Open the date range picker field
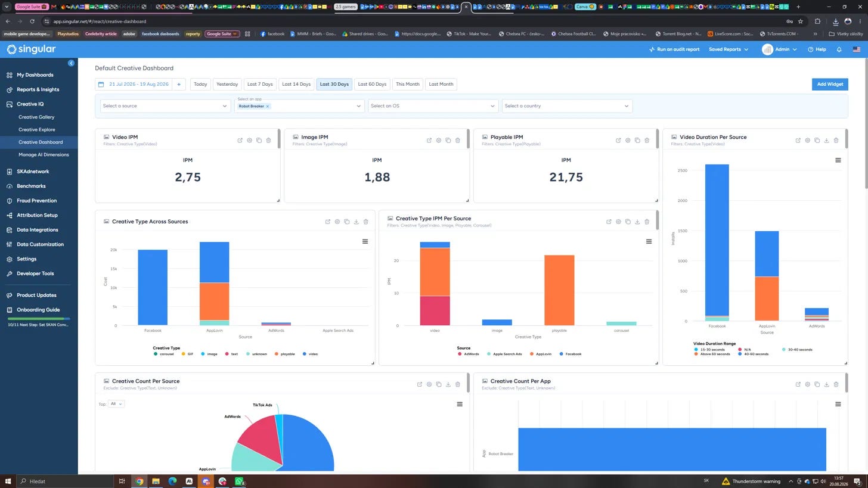This screenshot has height=488, width=868. [x=134, y=85]
